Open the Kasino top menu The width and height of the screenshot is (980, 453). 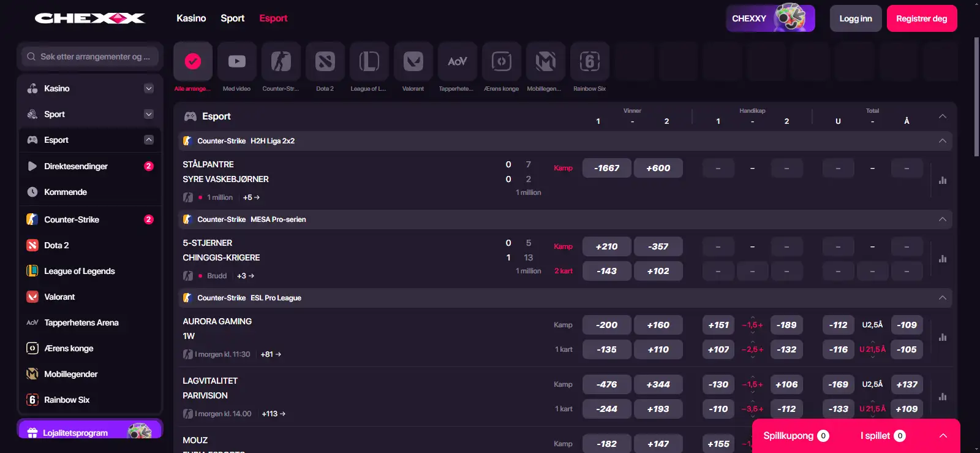tap(191, 18)
